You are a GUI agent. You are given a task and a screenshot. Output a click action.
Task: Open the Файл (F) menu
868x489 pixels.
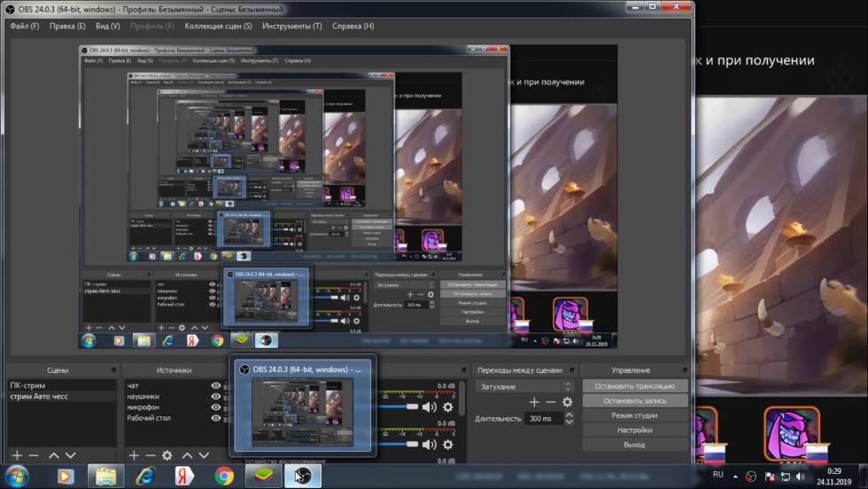[25, 26]
